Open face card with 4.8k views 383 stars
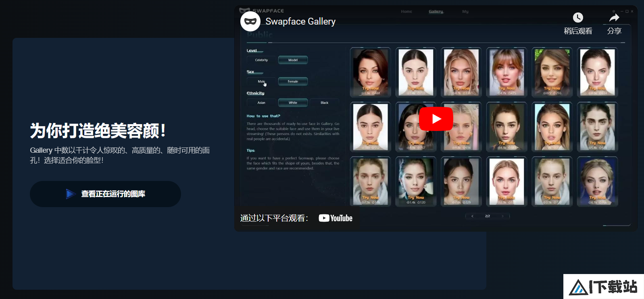Screen dimensions: 644x299 (506, 127)
